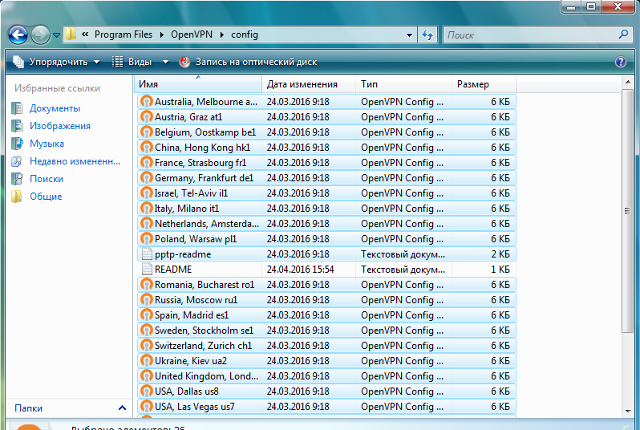Open the Виды dropdown arrow
This screenshot has width=640, height=430.
point(165,62)
